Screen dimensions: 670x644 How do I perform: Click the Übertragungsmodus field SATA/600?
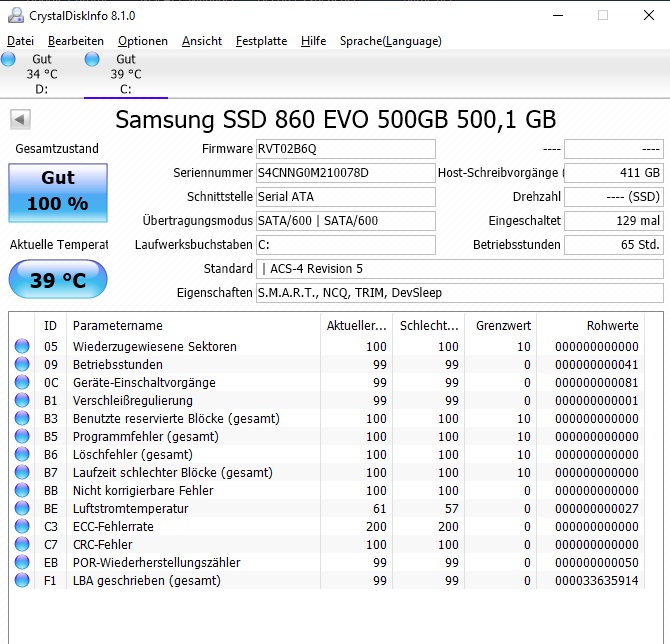pyautogui.click(x=346, y=221)
